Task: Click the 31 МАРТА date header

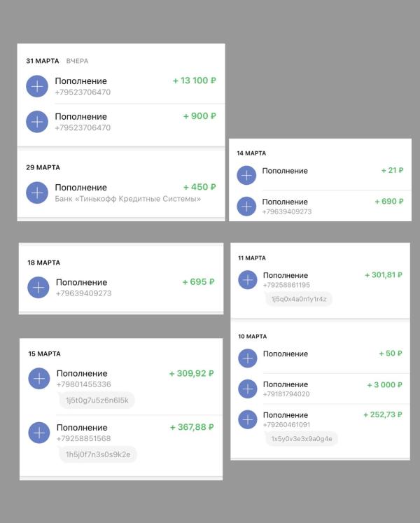Action: 43,61
